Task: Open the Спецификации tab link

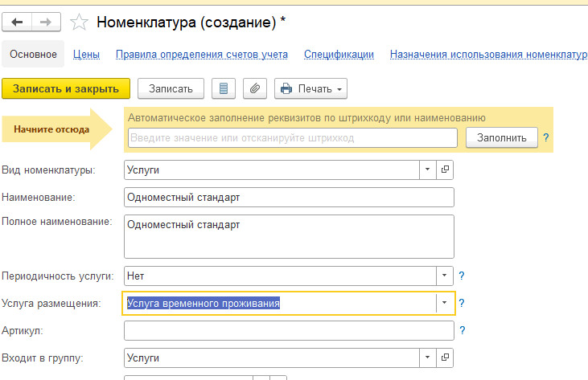Action: point(339,55)
